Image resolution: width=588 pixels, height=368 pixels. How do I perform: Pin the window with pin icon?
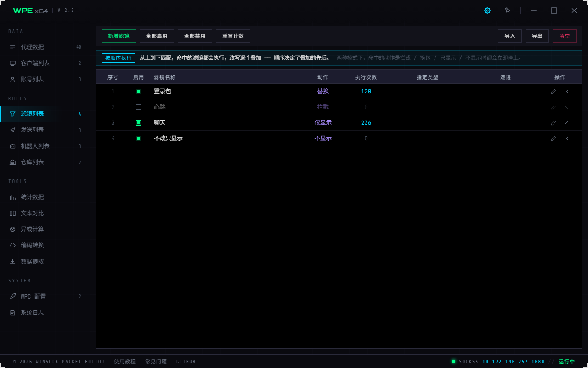tap(507, 11)
